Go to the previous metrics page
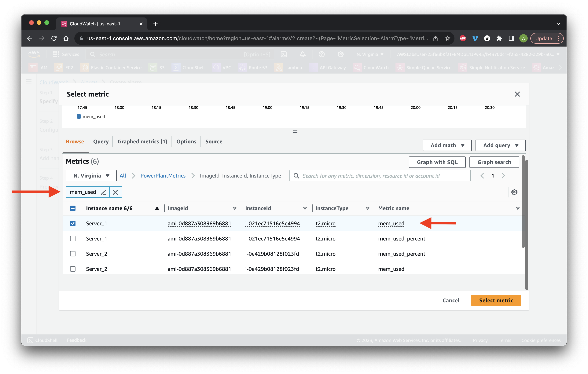The height and width of the screenshot is (374, 588). click(482, 176)
